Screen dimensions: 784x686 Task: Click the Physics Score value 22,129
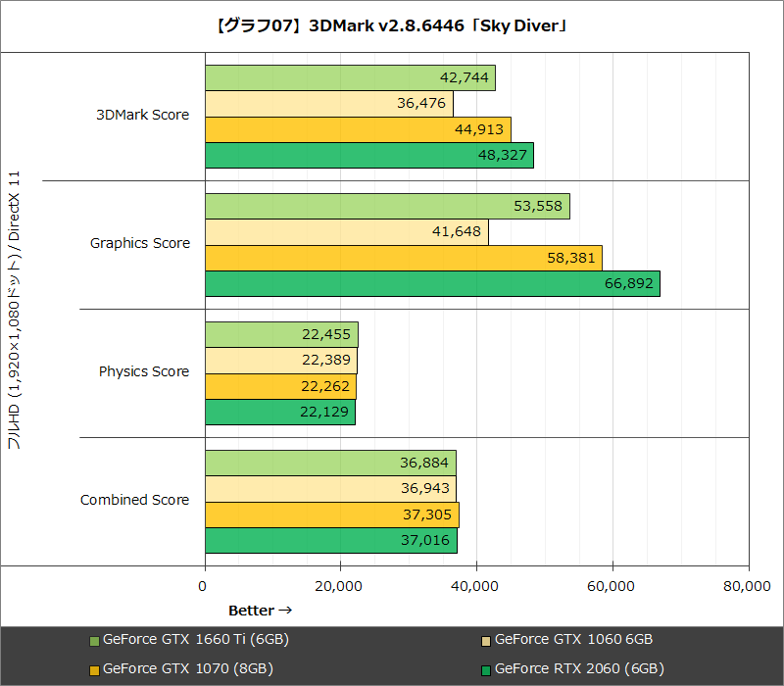[324, 412]
